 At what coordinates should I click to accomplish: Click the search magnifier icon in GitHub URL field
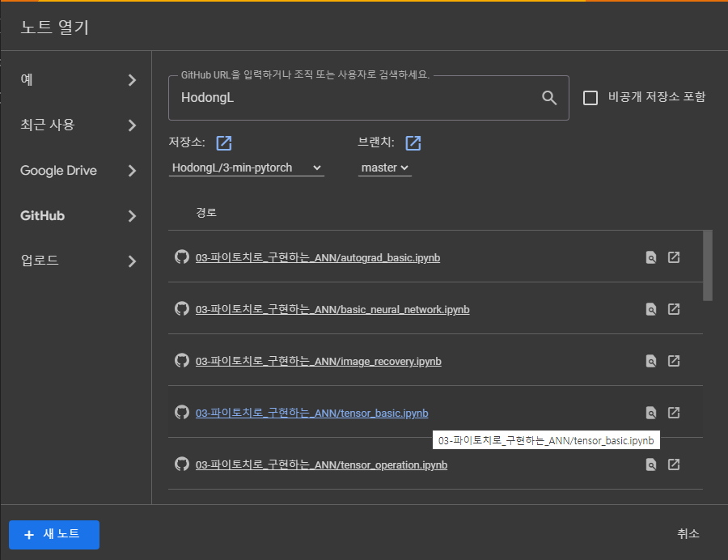pos(549,97)
